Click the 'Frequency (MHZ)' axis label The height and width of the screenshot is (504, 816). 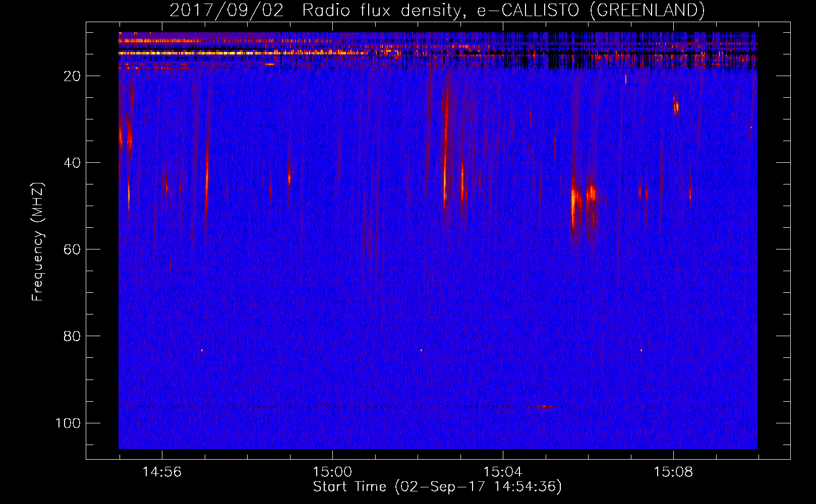(38, 242)
